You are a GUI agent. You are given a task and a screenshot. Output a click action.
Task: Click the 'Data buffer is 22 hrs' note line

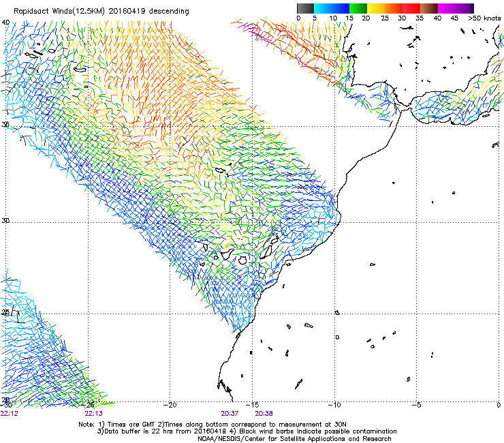(247, 431)
